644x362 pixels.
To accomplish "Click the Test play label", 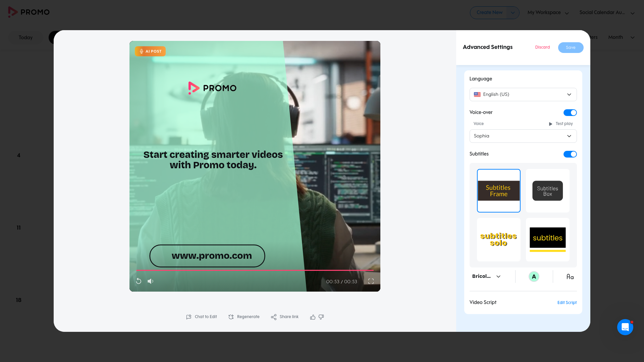I will point(564,124).
